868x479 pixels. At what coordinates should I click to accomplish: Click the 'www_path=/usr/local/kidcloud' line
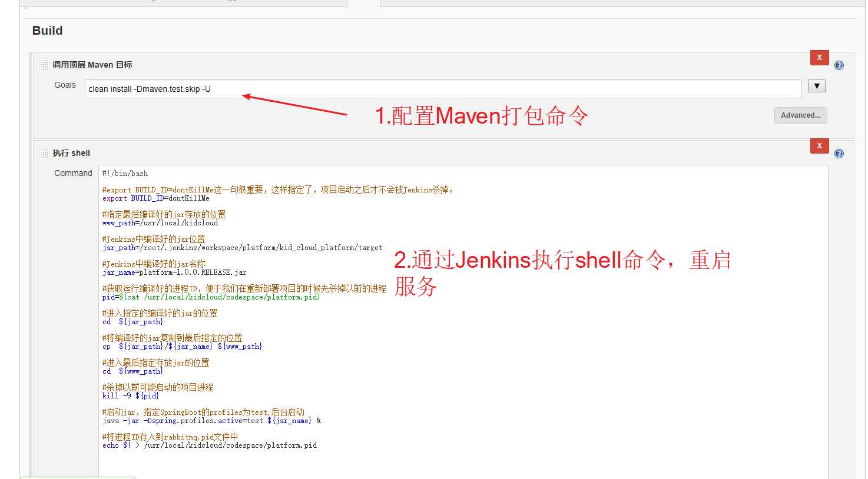160,223
